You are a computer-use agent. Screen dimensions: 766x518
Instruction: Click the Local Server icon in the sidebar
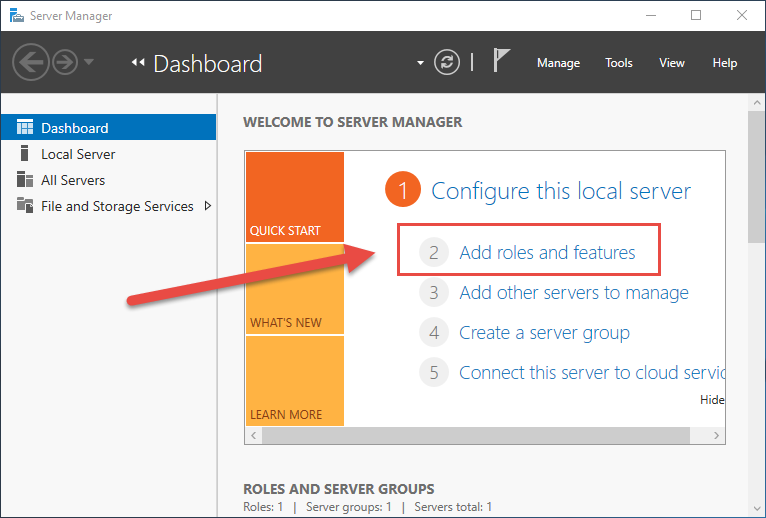[24, 153]
